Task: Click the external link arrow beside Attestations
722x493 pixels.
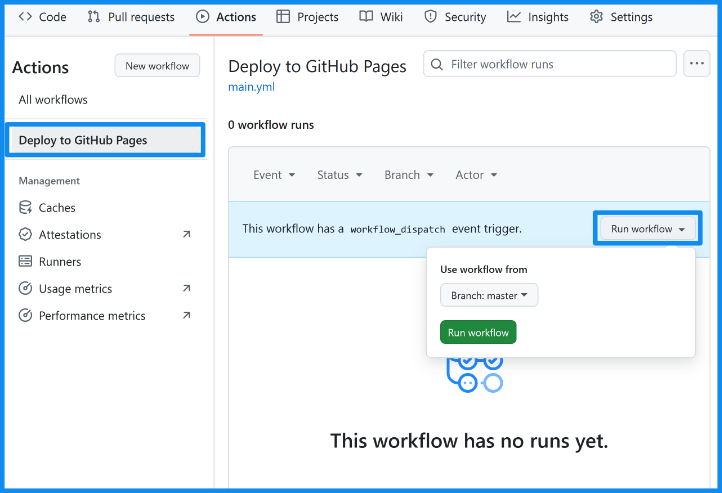Action: [x=186, y=235]
